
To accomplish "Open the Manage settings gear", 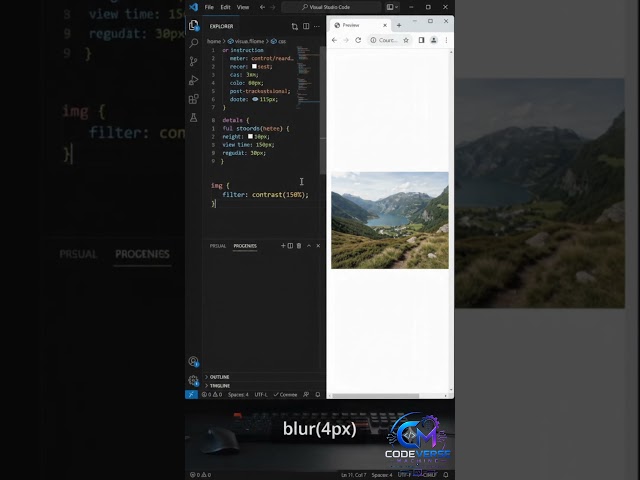I will click(x=193, y=380).
